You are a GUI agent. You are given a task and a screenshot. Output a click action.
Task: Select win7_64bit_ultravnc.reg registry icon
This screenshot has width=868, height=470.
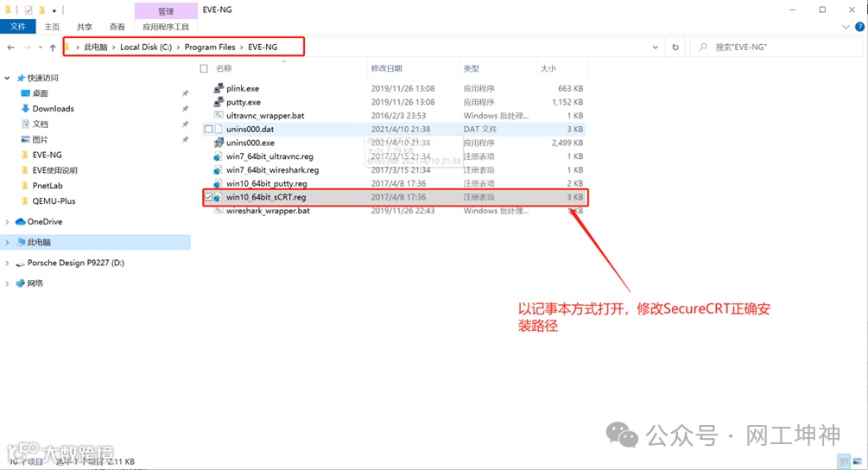pos(219,156)
